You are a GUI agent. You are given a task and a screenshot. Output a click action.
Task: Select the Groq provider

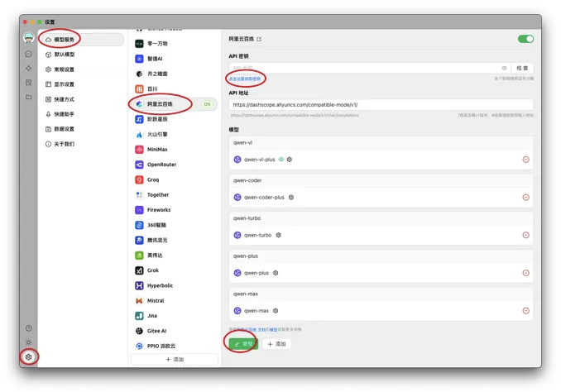(x=174, y=179)
